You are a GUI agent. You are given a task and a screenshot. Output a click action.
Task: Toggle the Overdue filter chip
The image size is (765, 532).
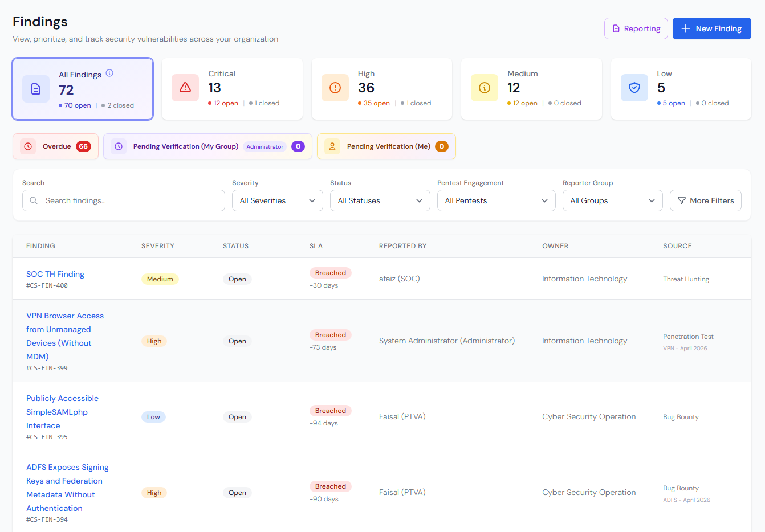(55, 146)
